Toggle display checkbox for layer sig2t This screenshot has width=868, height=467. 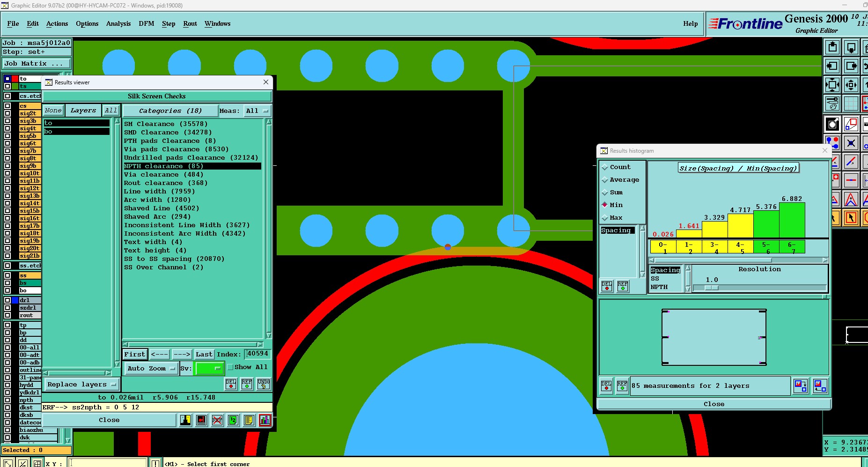[7, 113]
